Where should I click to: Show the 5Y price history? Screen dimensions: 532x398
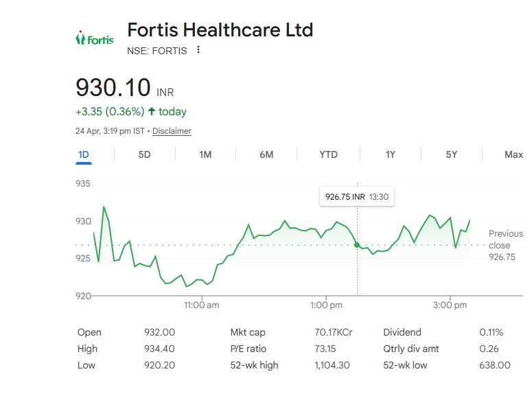pyautogui.click(x=451, y=154)
